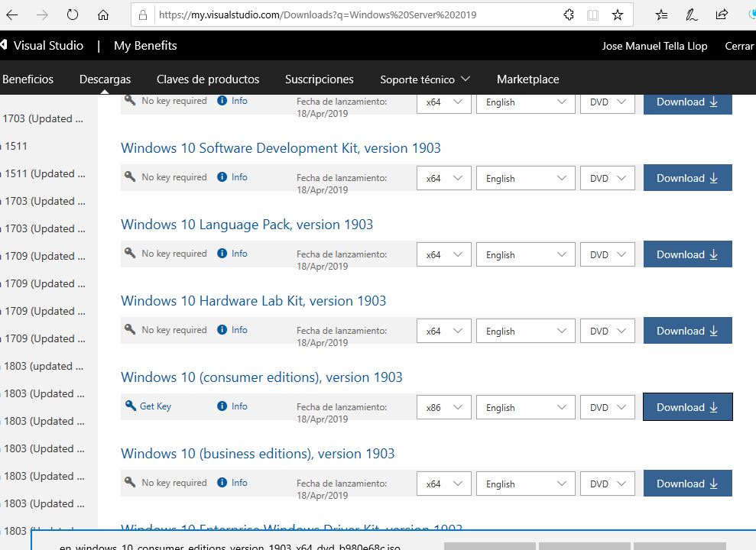Click Info icon for business editions 1903
756x550 pixels.
click(x=222, y=483)
